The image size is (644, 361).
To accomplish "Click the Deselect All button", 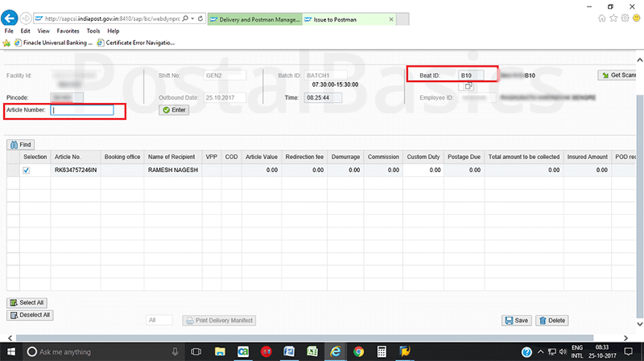I will click(29, 315).
